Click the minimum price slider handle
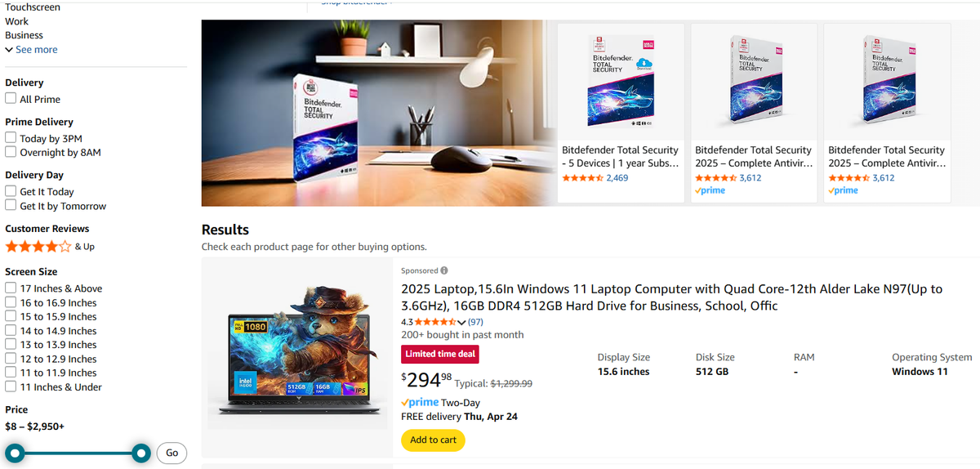This screenshot has height=469, width=980. tap(15, 453)
